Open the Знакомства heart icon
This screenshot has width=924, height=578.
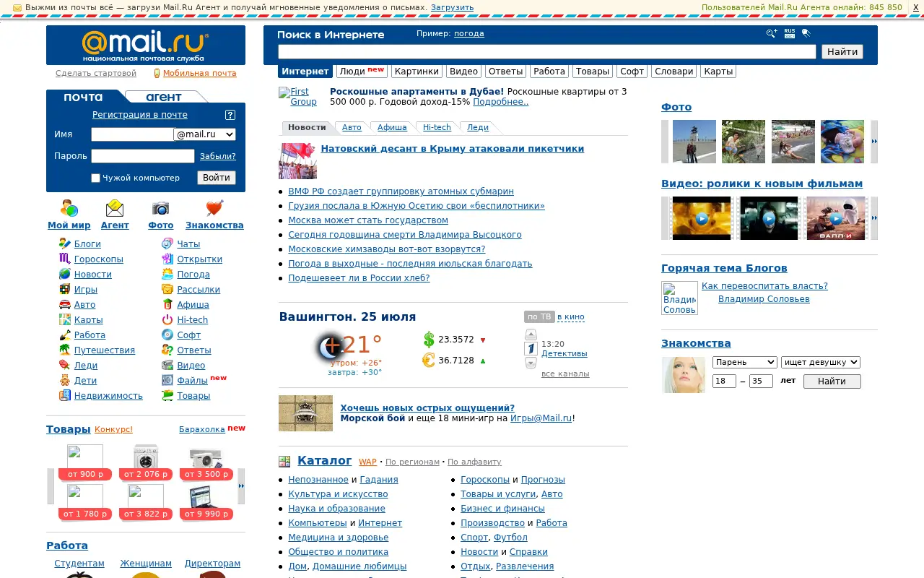[x=214, y=208]
